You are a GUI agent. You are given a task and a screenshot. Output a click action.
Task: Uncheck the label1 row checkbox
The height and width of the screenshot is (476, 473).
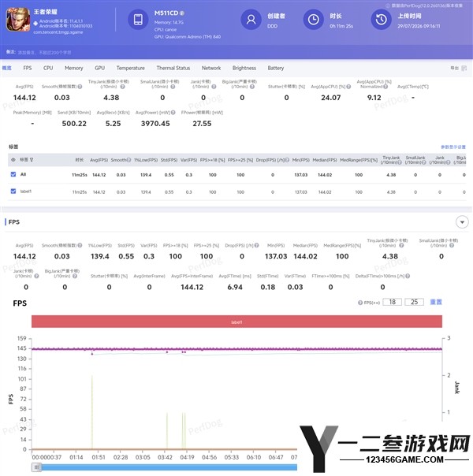(x=13, y=192)
